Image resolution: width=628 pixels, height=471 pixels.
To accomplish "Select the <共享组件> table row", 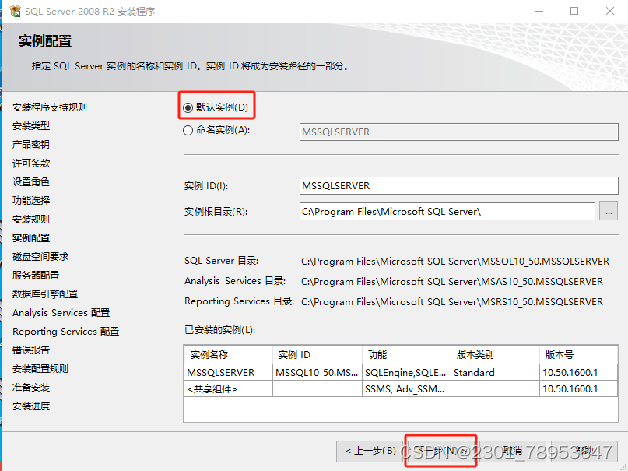I will tap(401, 388).
